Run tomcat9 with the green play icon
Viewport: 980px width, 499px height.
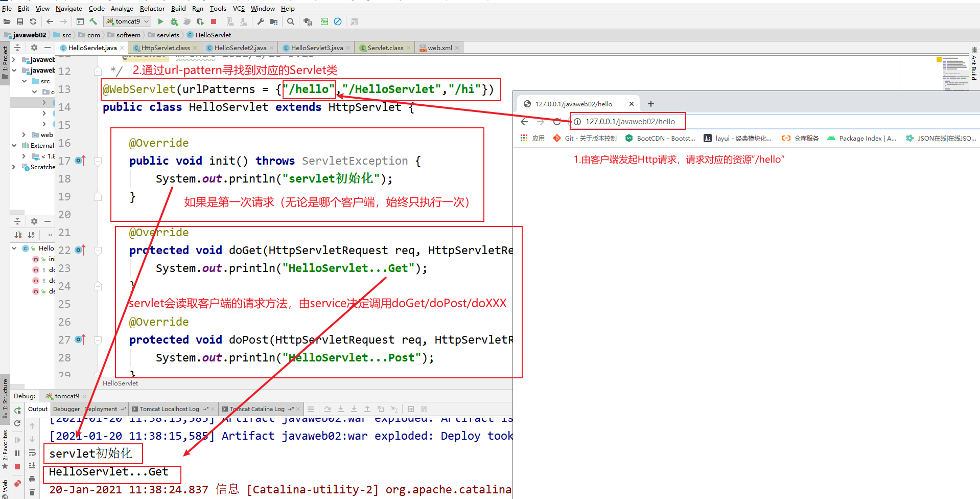pyautogui.click(x=160, y=21)
